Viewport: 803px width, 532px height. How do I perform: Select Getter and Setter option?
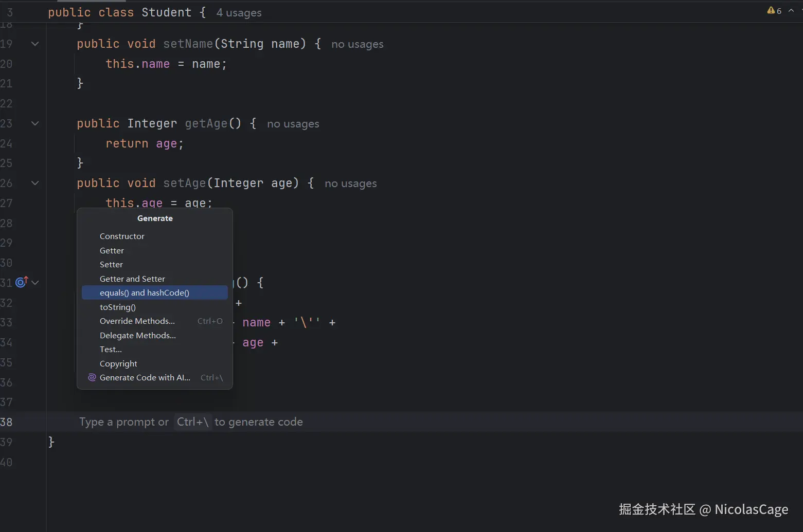pos(154,279)
